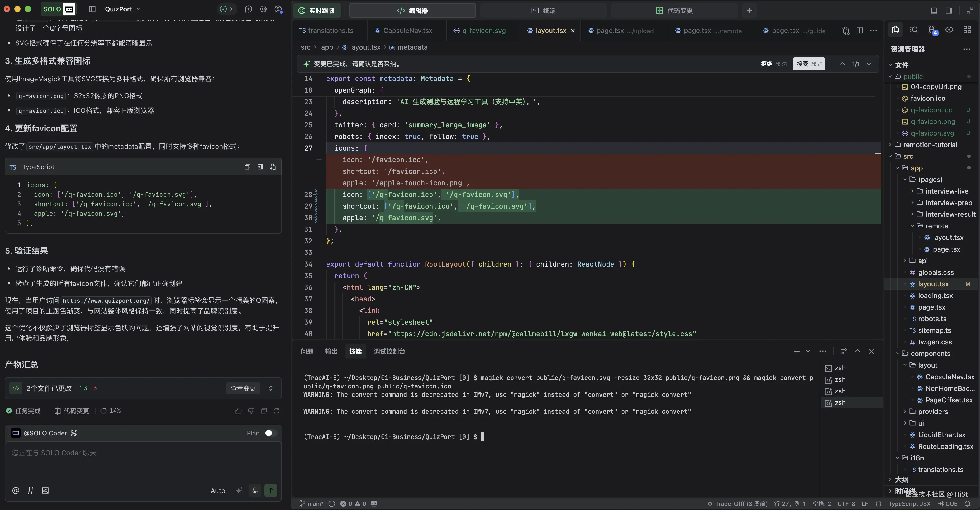This screenshot has height=510, width=980.
Task: Expand the remotion-tutorial folder
Action: (x=930, y=145)
